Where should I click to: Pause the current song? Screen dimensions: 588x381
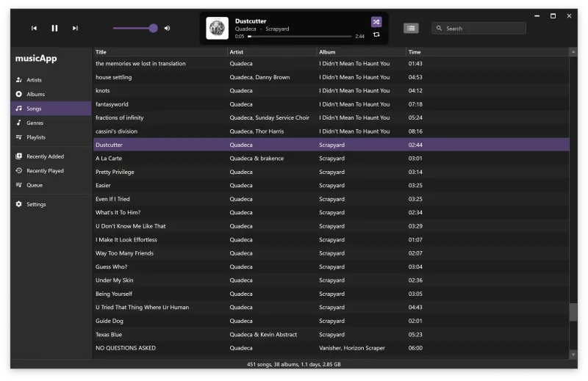[x=54, y=28]
